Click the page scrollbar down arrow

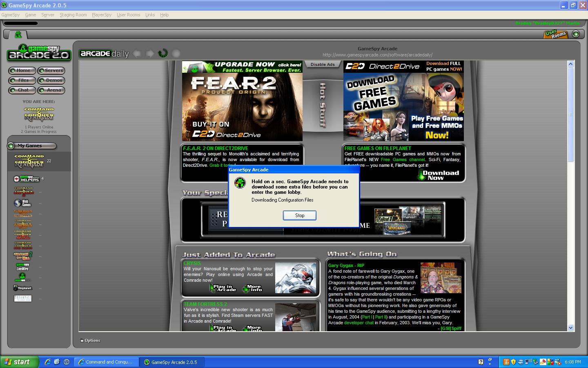click(x=570, y=328)
